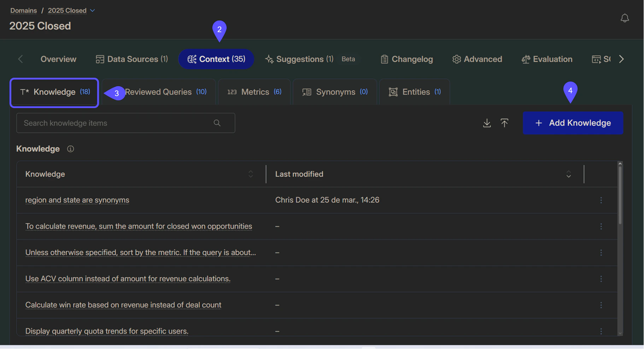Click the Domains breadcrumb link
644x349 pixels.
[23, 11]
